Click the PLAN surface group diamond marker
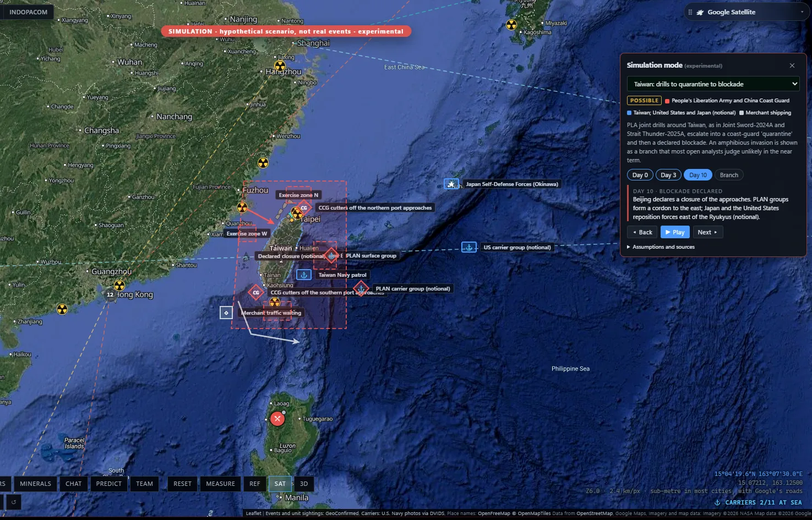Image resolution: width=812 pixels, height=520 pixels. pyautogui.click(x=331, y=255)
